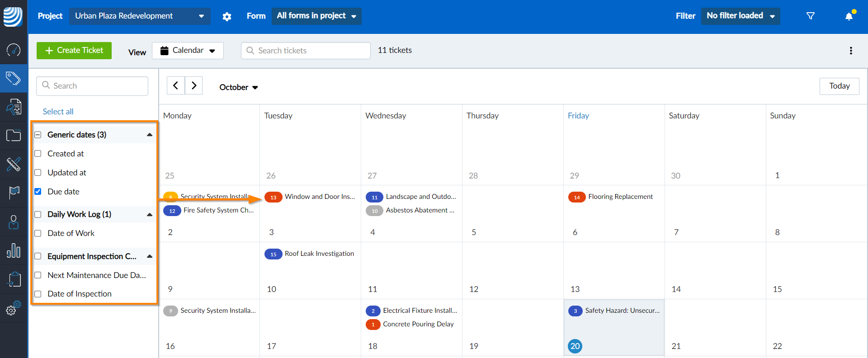
Task: Click ticket badge 1 for Concrete Pouring Delay
Action: [x=373, y=324]
